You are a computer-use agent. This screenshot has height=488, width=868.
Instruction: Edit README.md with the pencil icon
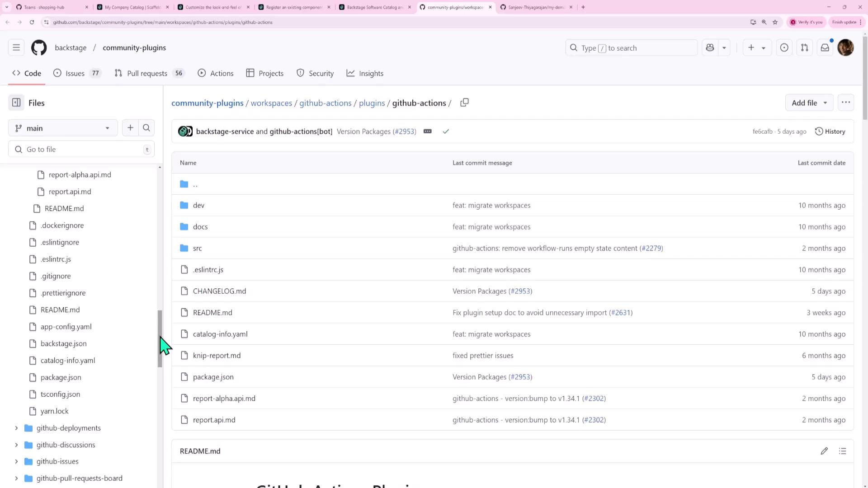824,451
